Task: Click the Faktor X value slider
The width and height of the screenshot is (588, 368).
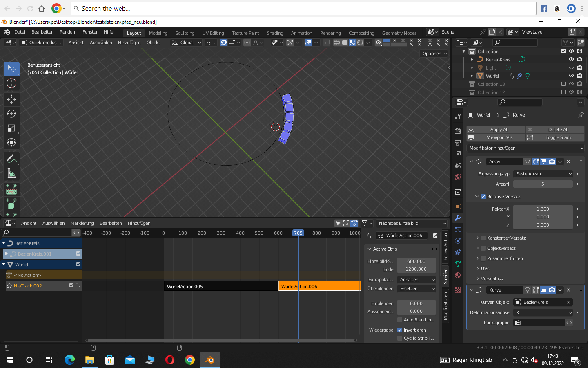Action: click(543, 209)
